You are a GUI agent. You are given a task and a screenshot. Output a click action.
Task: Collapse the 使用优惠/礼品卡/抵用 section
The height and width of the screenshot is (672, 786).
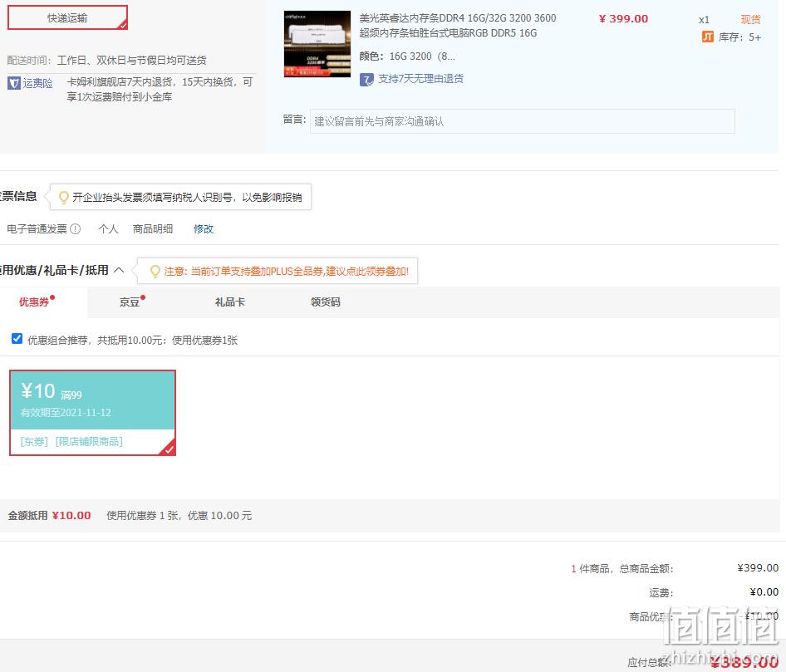pyautogui.click(x=119, y=270)
